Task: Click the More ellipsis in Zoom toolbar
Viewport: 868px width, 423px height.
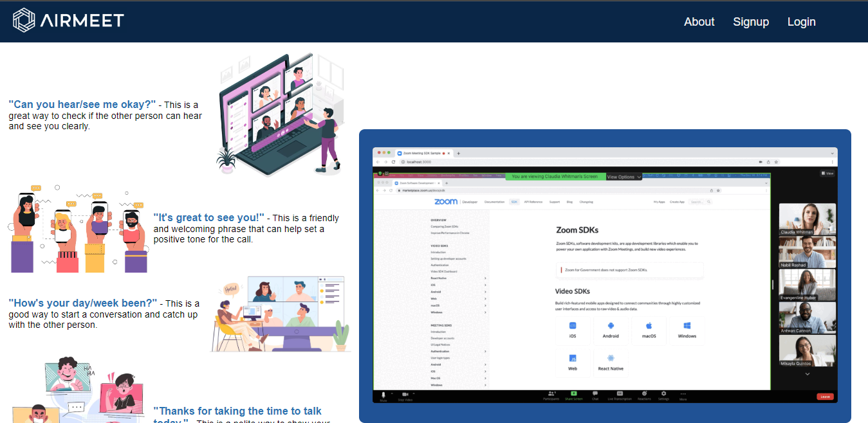Action: tap(683, 393)
